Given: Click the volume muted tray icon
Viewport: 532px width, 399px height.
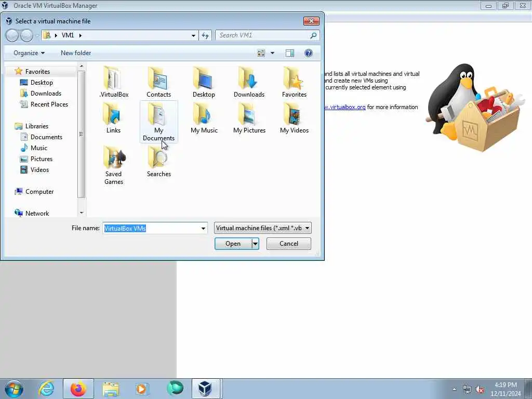Looking at the screenshot, I should tap(480, 390).
